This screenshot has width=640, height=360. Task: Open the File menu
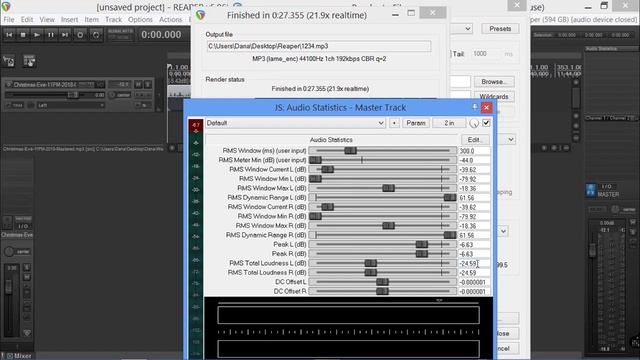[9, 20]
